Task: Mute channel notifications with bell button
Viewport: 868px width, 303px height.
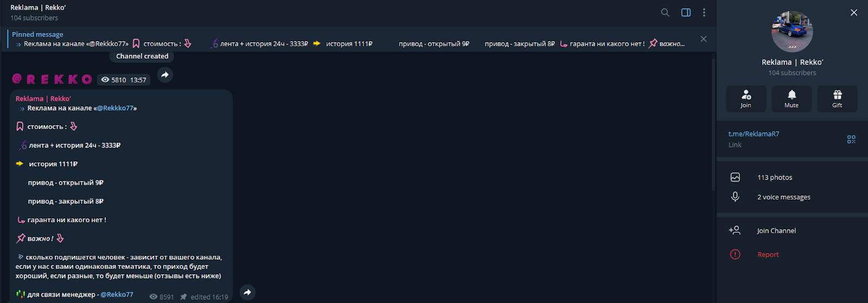Action: pyautogui.click(x=792, y=99)
